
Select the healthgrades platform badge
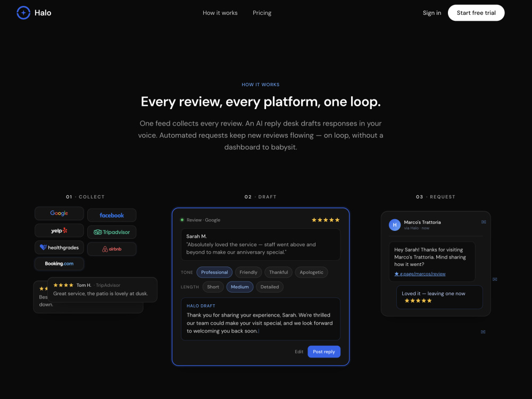coord(59,247)
